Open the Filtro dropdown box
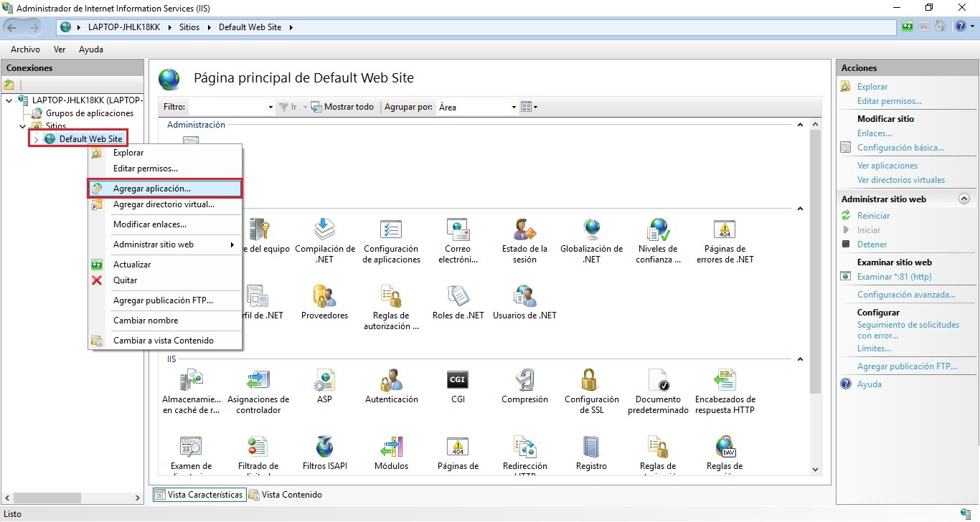980x522 pixels. 231,107
